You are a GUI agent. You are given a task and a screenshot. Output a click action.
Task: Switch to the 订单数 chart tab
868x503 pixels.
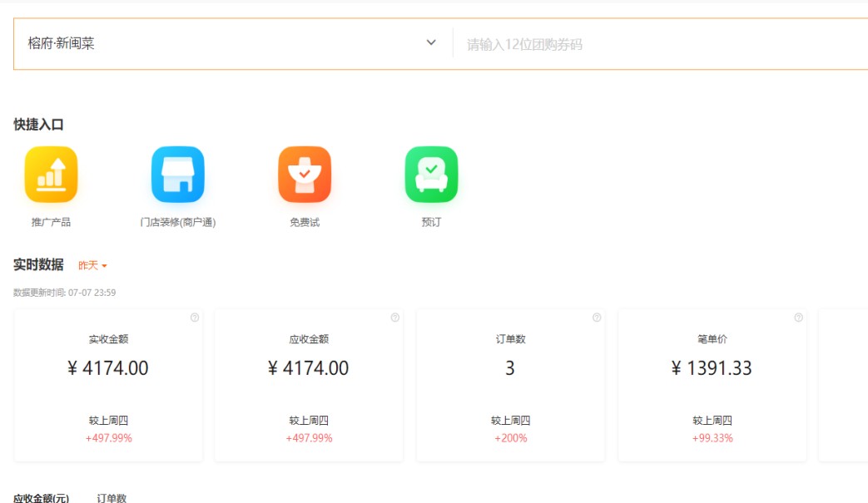[x=112, y=498]
